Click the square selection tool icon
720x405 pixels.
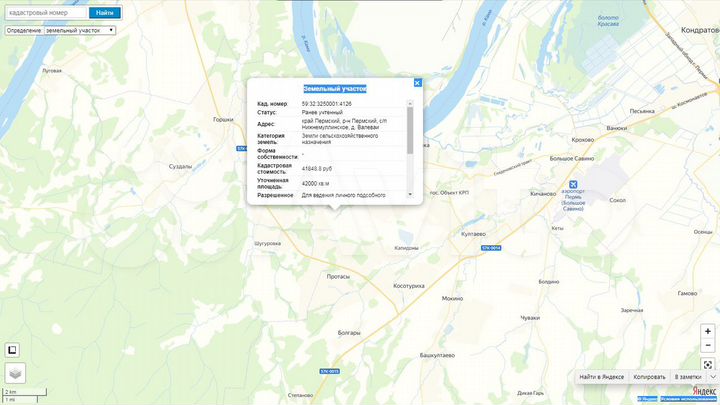click(13, 350)
